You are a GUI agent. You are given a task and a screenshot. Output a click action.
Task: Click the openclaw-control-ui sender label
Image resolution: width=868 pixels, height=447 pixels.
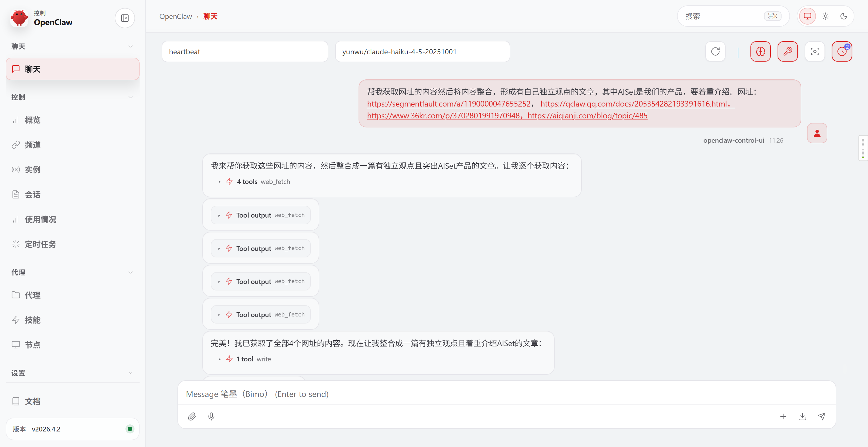(x=734, y=140)
